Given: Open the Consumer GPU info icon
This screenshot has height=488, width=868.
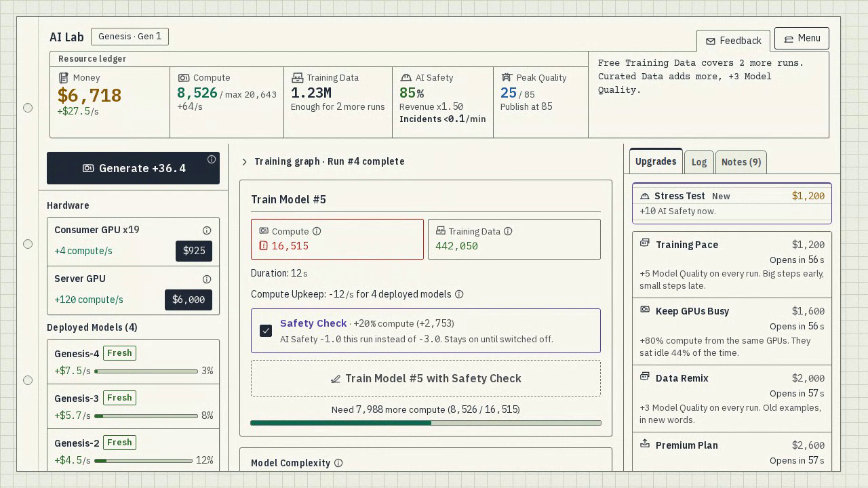Looking at the screenshot, I should click(207, 230).
